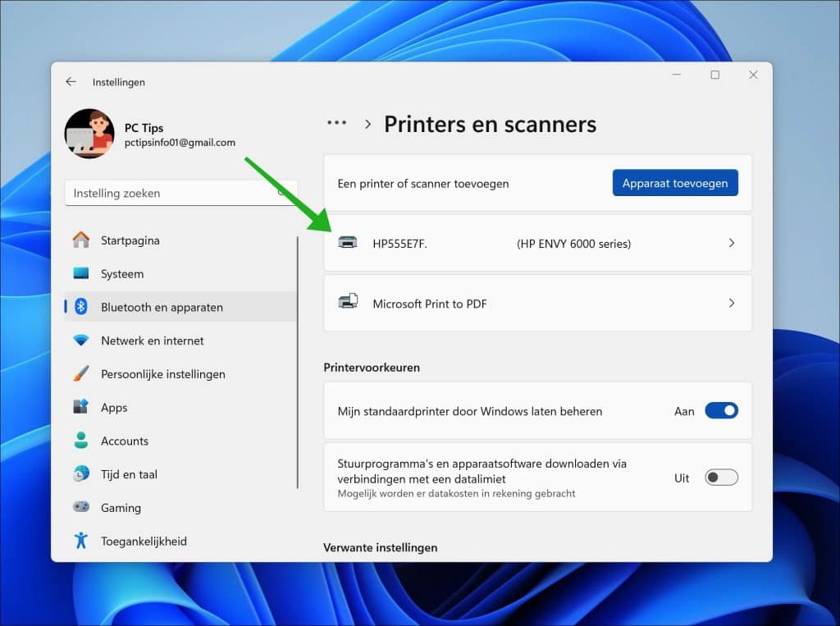The width and height of the screenshot is (840, 626).
Task: Expand the HP ENVY 6000 series chevron
Action: [x=731, y=243]
